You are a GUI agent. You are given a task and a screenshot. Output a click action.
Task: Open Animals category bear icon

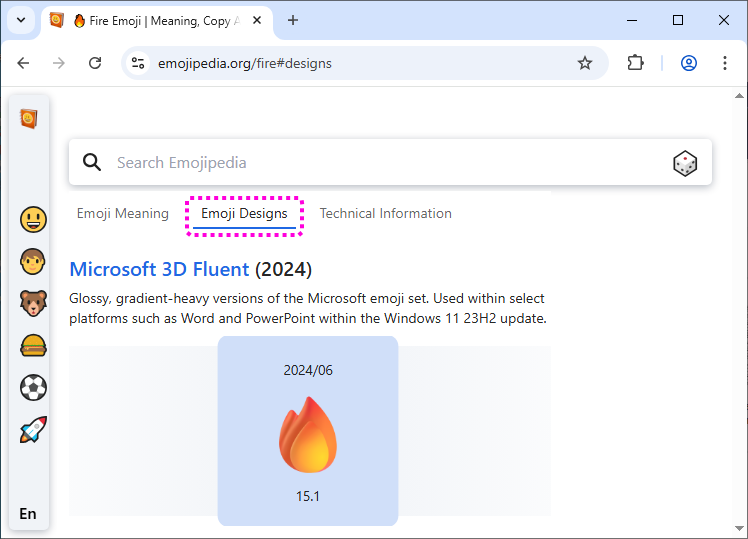coord(33,303)
